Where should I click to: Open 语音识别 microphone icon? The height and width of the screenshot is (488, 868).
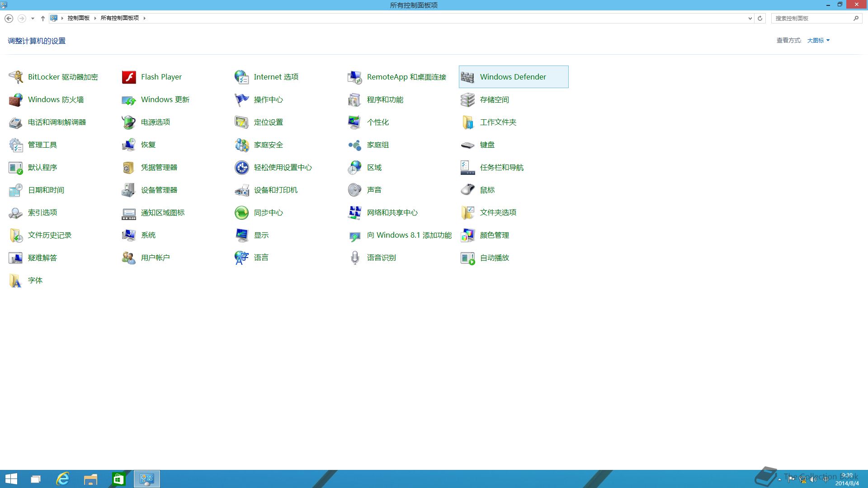pyautogui.click(x=355, y=258)
